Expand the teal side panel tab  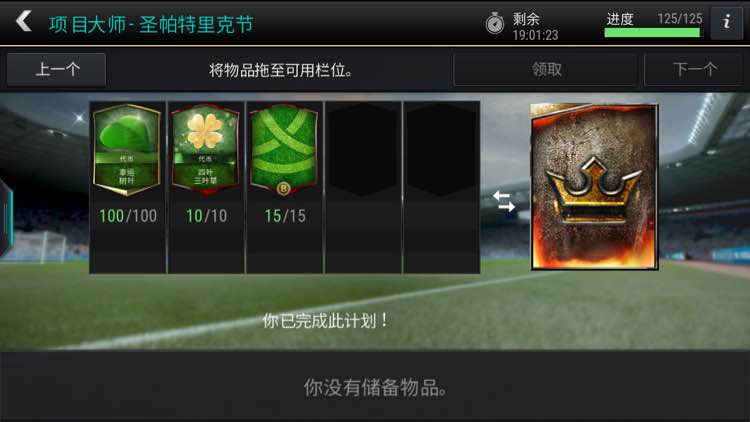6,218
